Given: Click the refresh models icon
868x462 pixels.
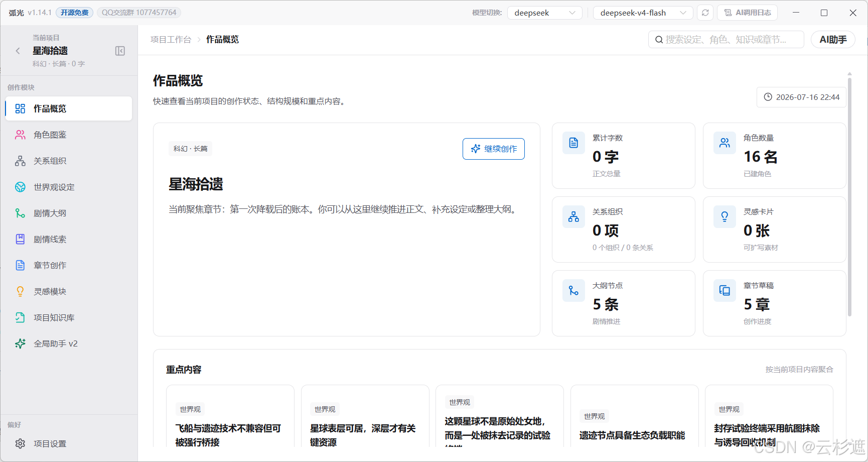Looking at the screenshot, I should click(705, 13).
